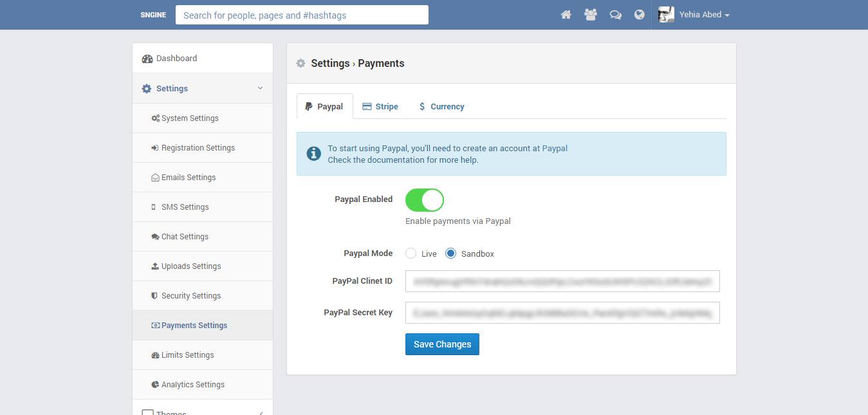The image size is (868, 415).
Task: Open Yehia Abed user dropdown menu
Action: point(704,15)
